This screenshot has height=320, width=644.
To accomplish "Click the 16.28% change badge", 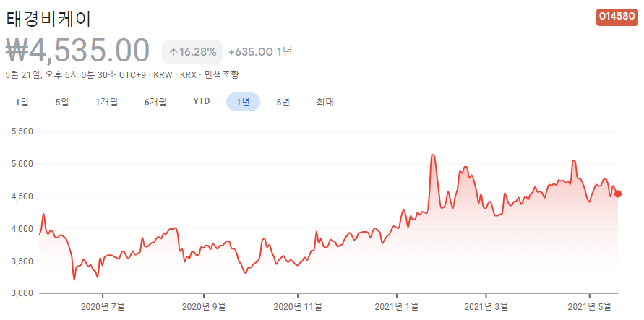I will coord(192,52).
